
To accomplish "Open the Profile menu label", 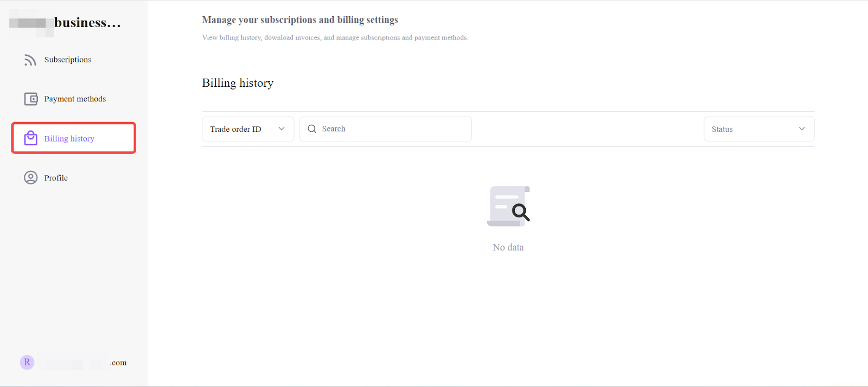I will click(56, 178).
